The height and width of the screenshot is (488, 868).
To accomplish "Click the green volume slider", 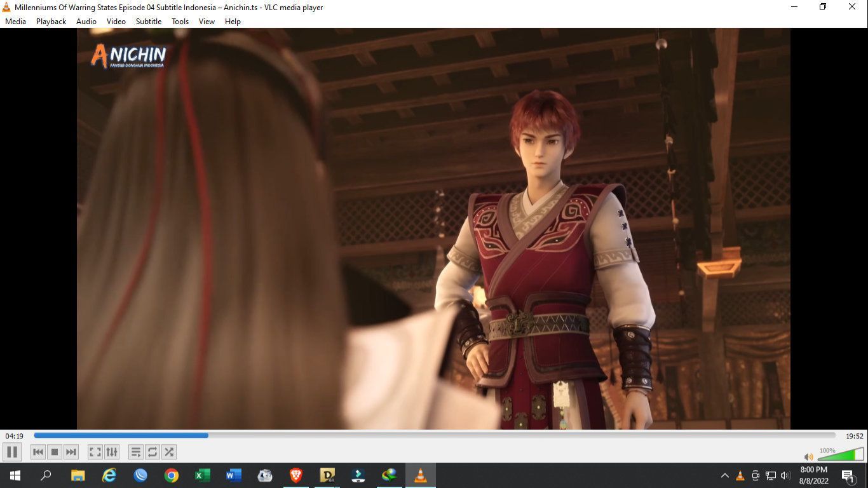I will tap(840, 455).
